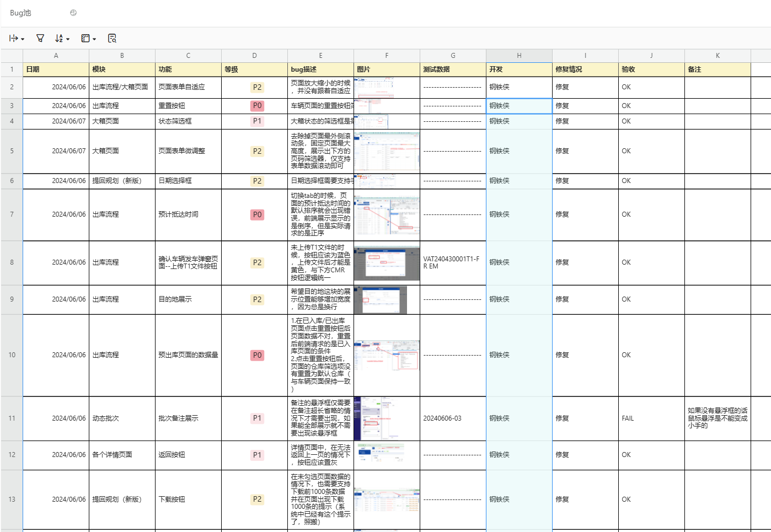Viewport: 771px width, 532px height.
Task: Click the 等级 header cell
Action: coord(254,69)
